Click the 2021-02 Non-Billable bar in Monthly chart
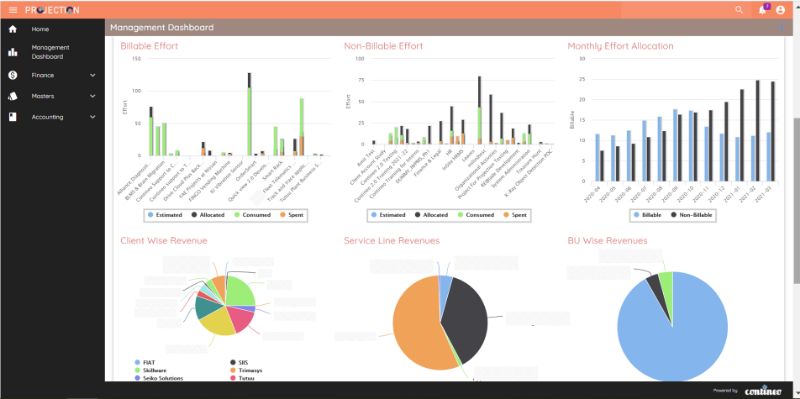The height and width of the screenshot is (399, 800). pyautogui.click(x=758, y=131)
